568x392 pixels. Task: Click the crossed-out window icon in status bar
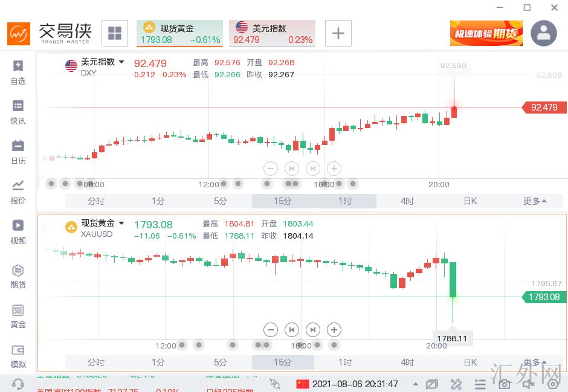pos(432,384)
